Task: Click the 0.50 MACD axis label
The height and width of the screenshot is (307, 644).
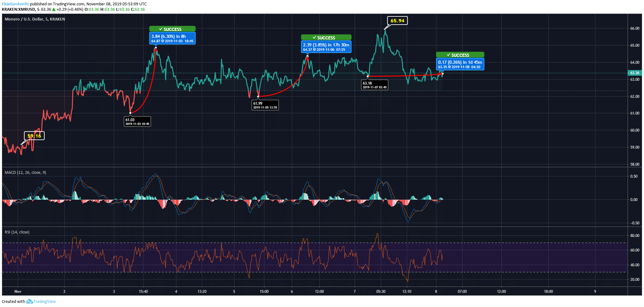Action: pos(634,176)
